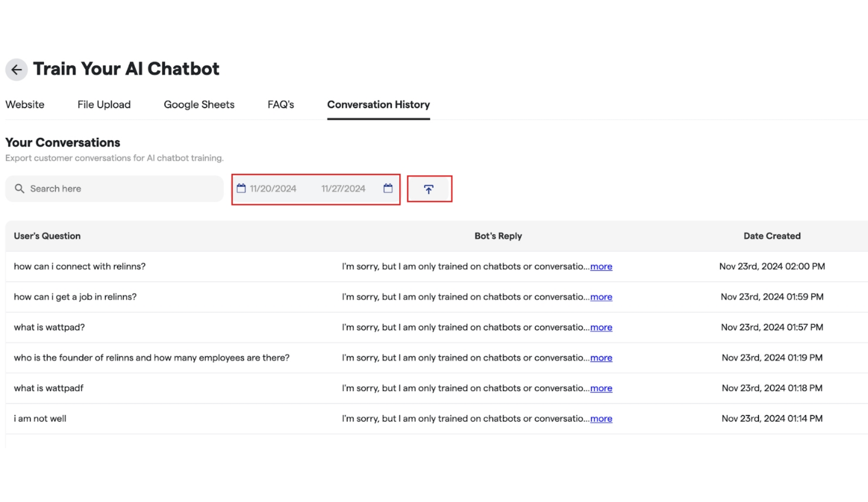Click the Date Created column header
This screenshot has width=868, height=502.
772,236
